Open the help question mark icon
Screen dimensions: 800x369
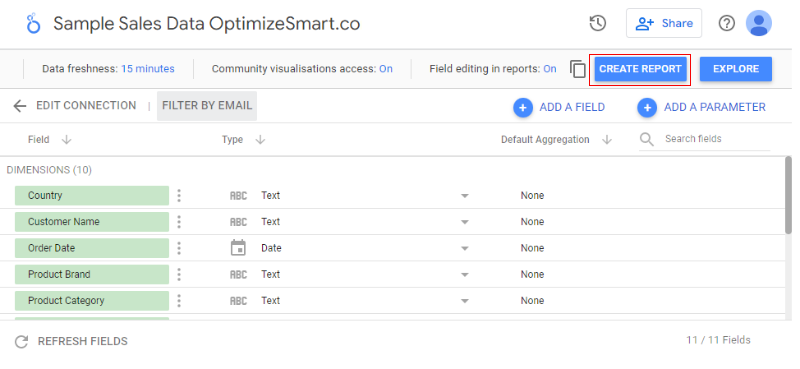click(x=727, y=23)
